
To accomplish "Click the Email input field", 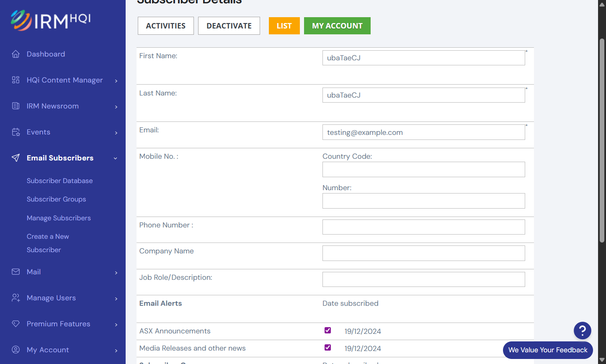I will (x=424, y=132).
